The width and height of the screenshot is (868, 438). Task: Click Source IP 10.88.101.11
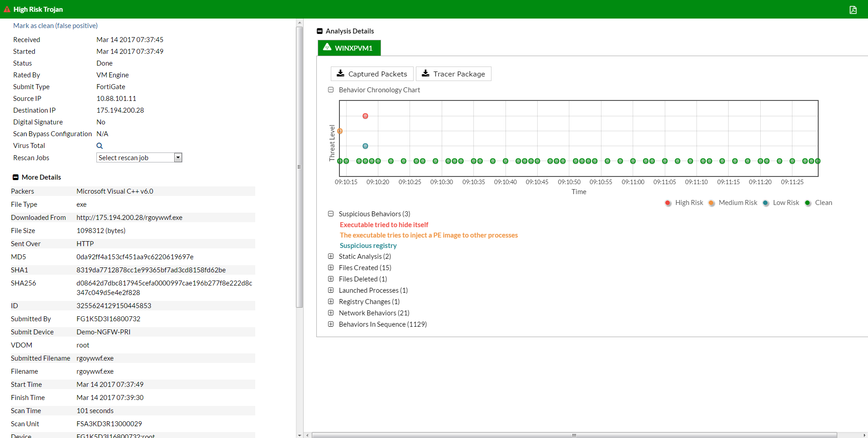click(x=116, y=99)
